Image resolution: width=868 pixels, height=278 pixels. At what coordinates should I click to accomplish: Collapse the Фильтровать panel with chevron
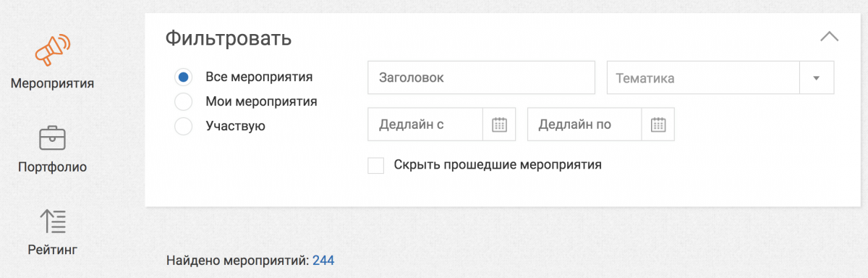coord(830,37)
